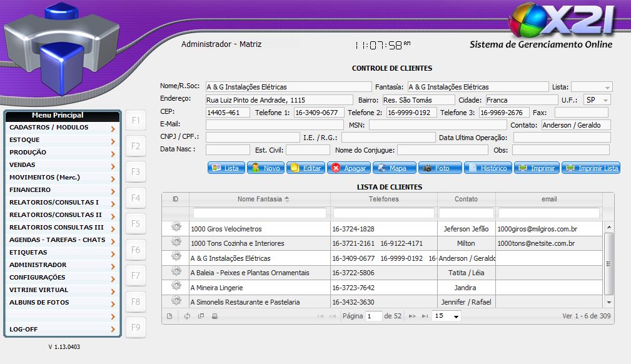
Task: Open the FINANCEIRO menu
Action: [62, 190]
